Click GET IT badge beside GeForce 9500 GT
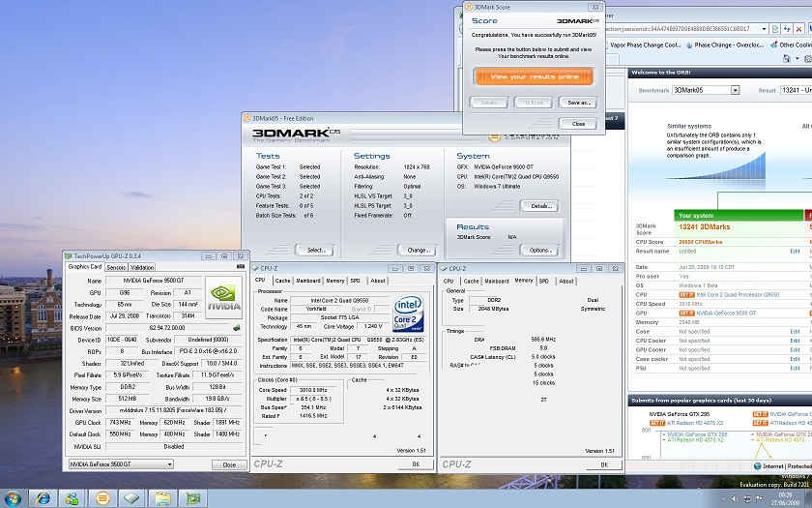The height and width of the screenshot is (508, 812). (x=686, y=314)
